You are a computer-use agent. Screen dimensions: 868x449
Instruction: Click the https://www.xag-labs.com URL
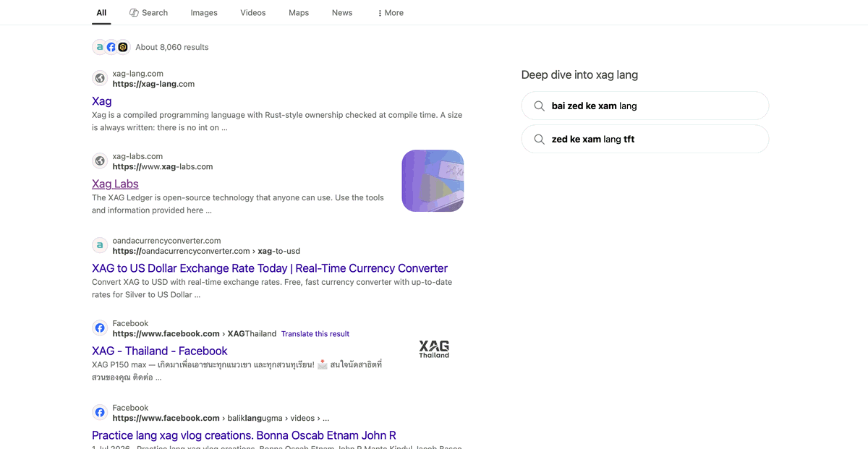(x=163, y=166)
